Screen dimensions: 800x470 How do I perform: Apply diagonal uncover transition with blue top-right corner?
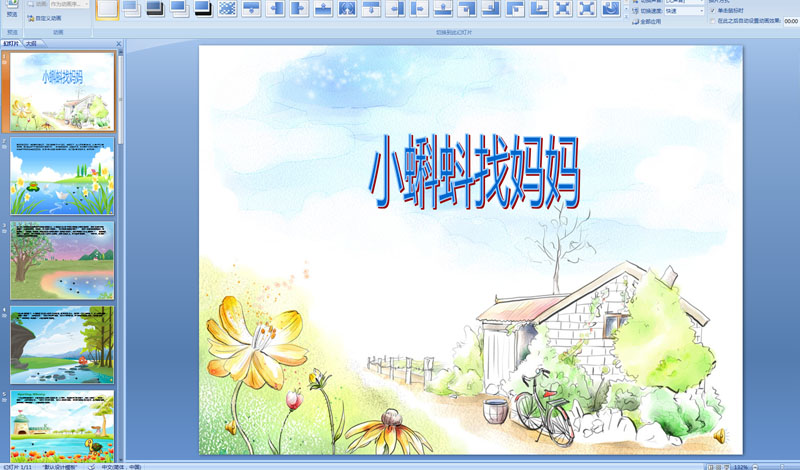467,9
